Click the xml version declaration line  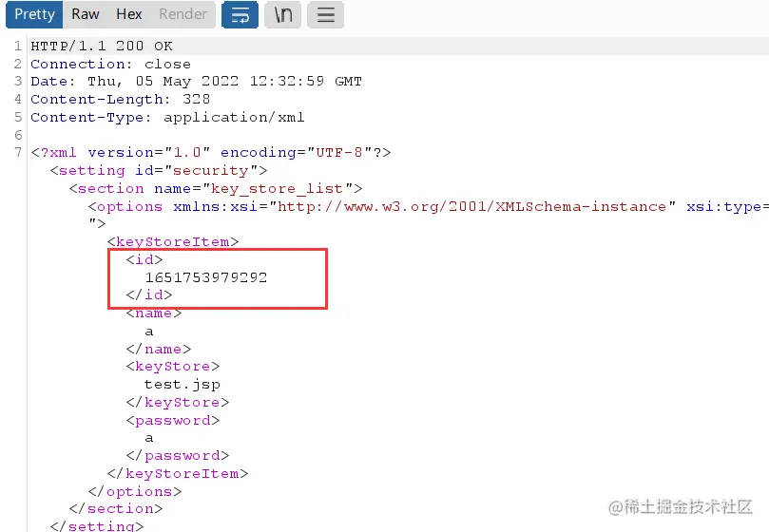pos(211,153)
